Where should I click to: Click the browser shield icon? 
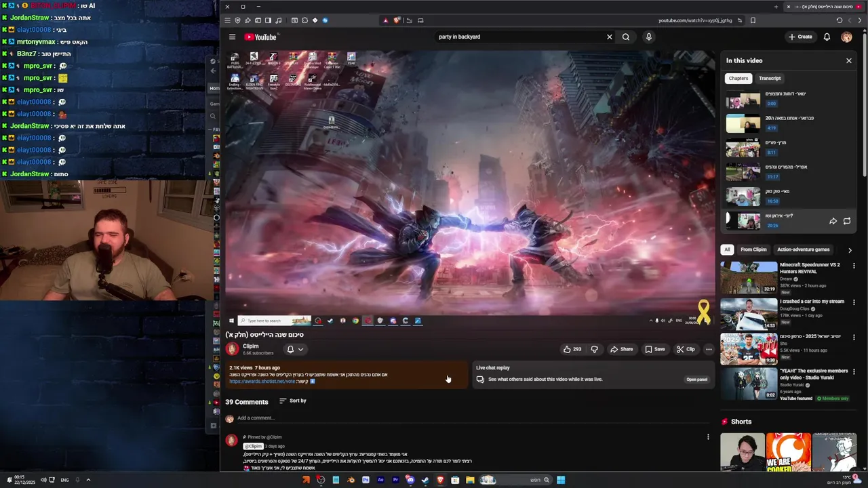[237, 20]
